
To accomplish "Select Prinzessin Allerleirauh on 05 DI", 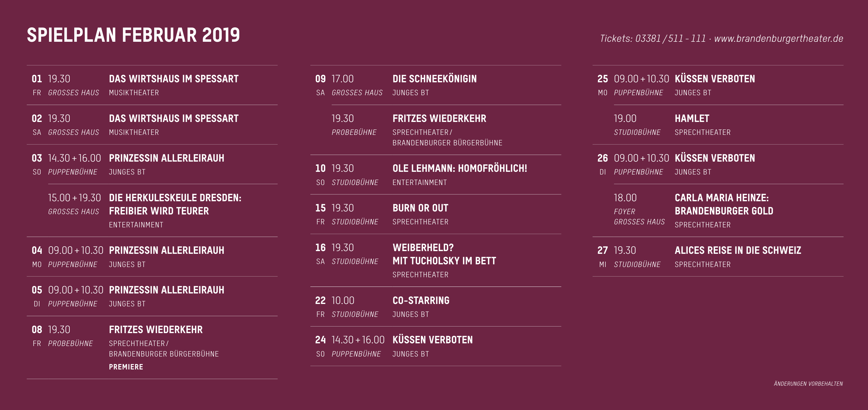I will pos(166,290).
